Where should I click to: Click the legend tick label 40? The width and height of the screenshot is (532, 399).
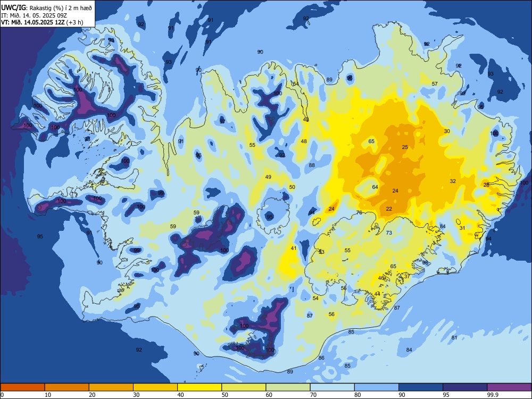tap(180, 395)
